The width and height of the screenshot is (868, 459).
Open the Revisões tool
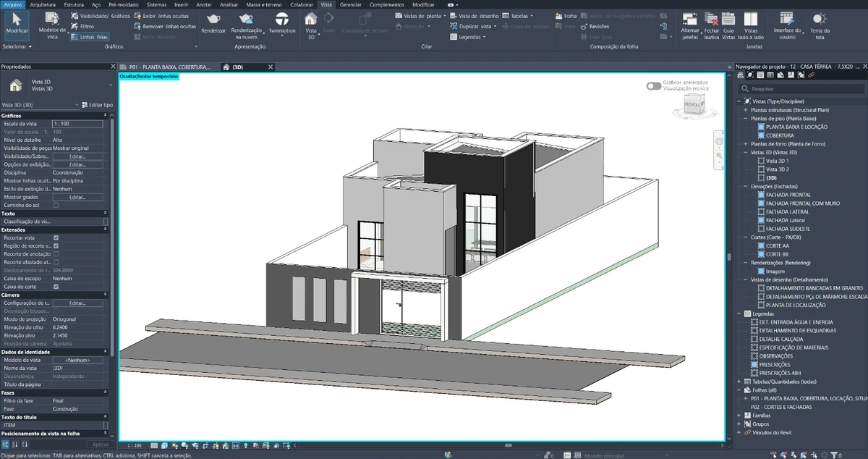pyautogui.click(x=595, y=26)
